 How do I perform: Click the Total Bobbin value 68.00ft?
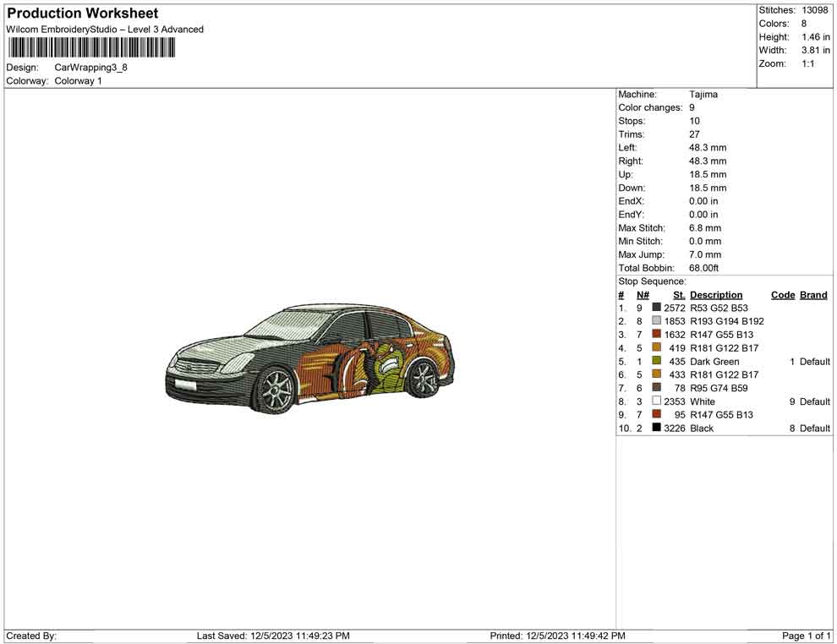704,268
